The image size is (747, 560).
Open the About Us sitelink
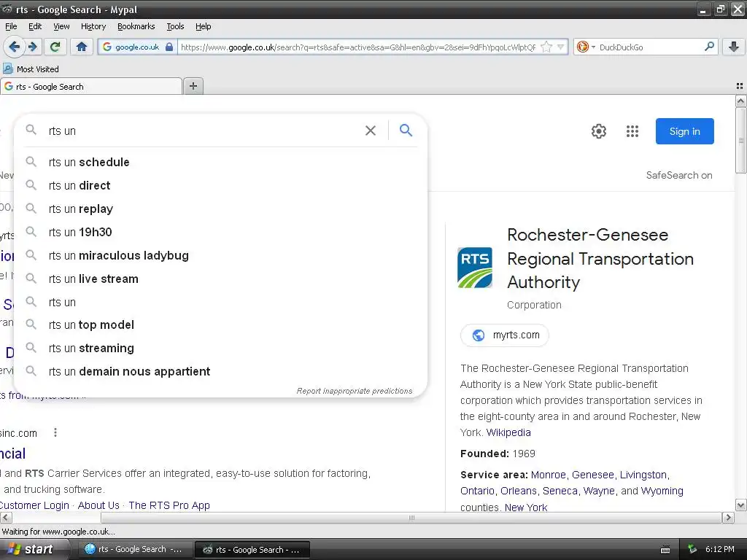98,505
